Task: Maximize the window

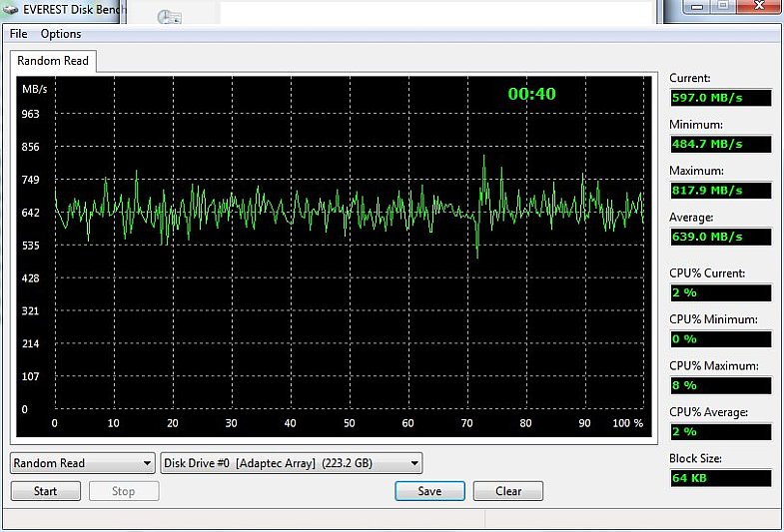Action: [x=723, y=6]
